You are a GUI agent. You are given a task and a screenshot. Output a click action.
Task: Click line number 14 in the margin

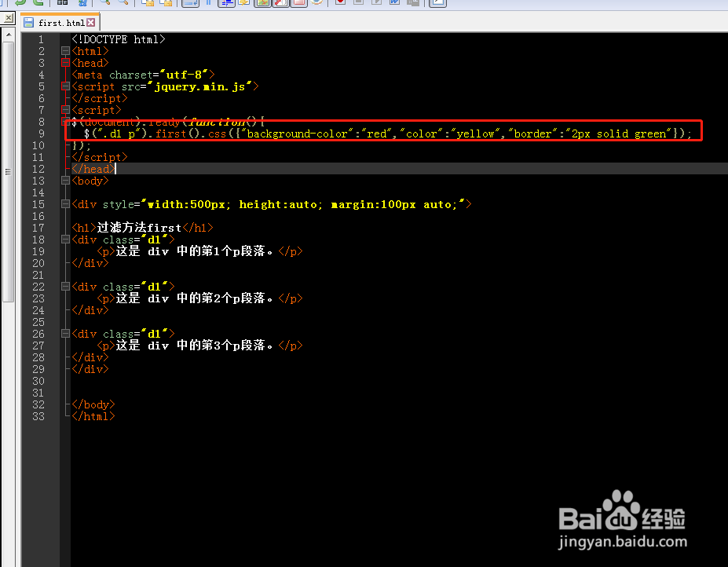[x=38, y=192]
